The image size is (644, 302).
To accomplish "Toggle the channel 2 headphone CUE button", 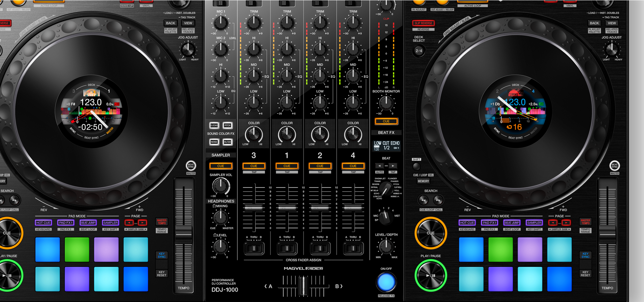I will (x=320, y=166).
